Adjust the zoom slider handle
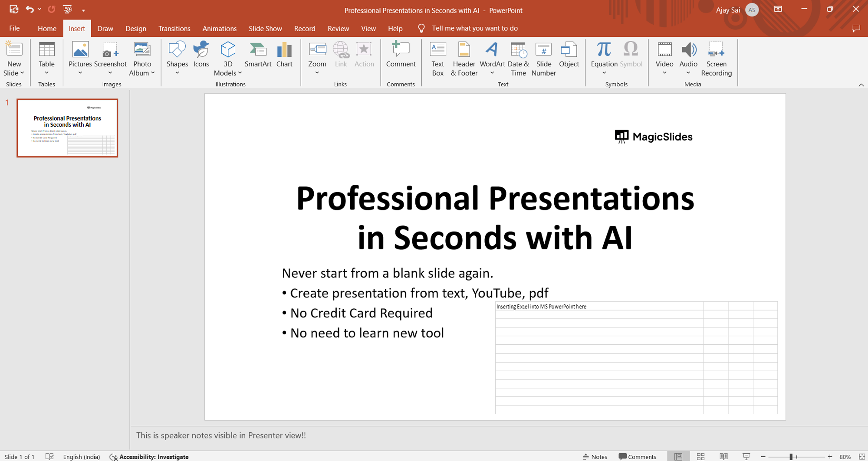This screenshot has width=868, height=461. pos(791,457)
